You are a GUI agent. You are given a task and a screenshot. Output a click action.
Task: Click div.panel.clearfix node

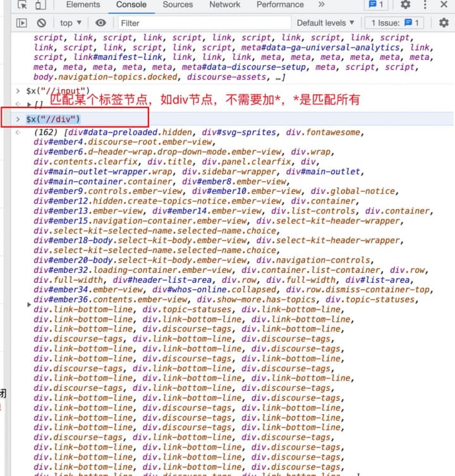pyautogui.click(x=246, y=162)
